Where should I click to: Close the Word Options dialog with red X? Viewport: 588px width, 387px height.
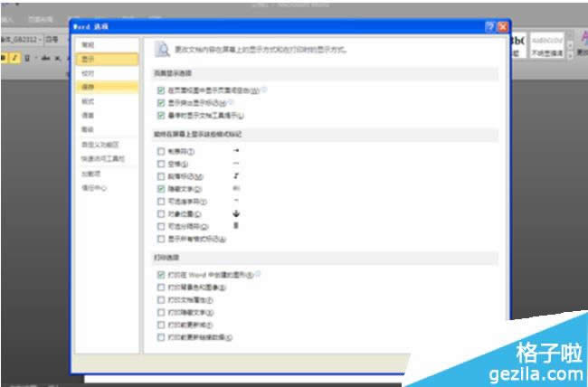coord(502,26)
